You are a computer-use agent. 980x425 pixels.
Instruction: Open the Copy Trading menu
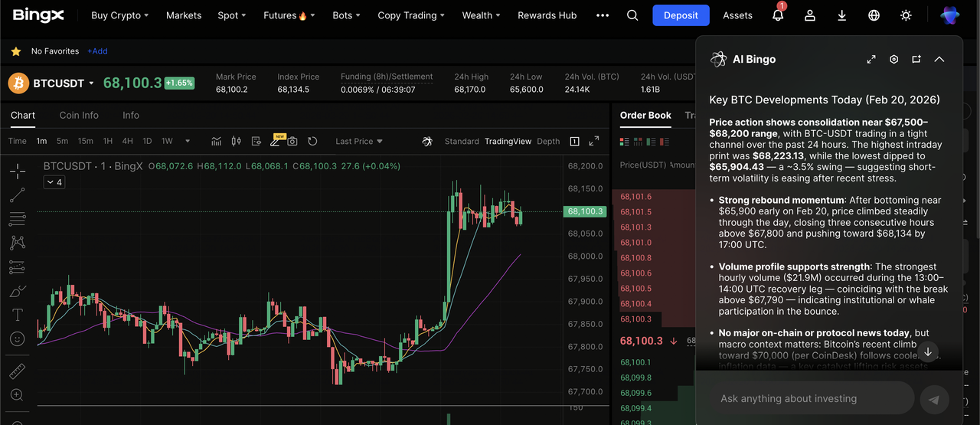point(411,15)
